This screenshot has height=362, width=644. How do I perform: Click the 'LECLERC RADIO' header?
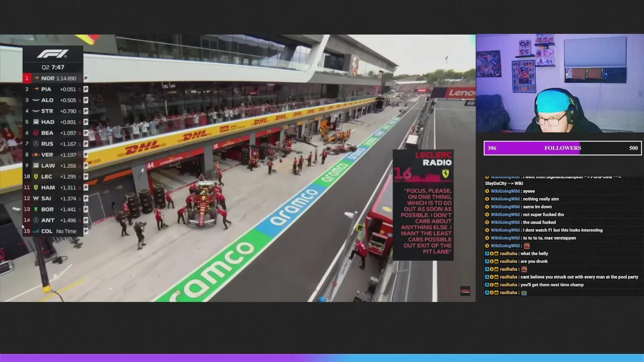click(433, 159)
